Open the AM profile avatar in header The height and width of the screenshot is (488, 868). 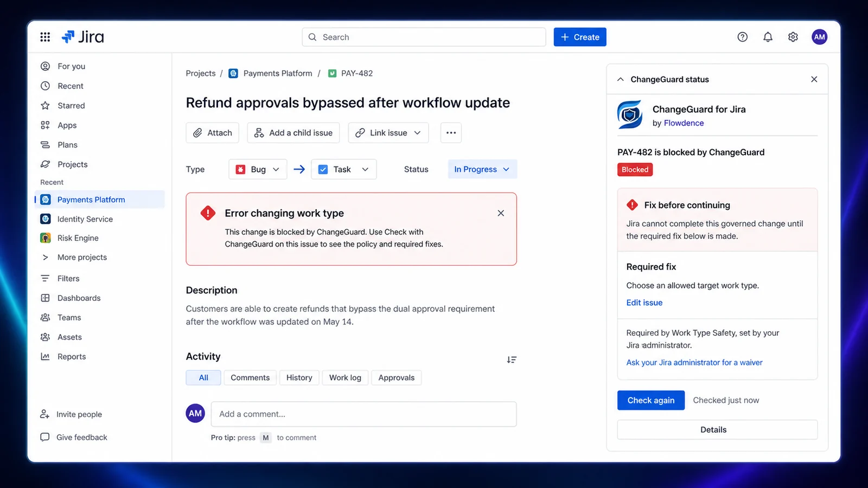819,37
